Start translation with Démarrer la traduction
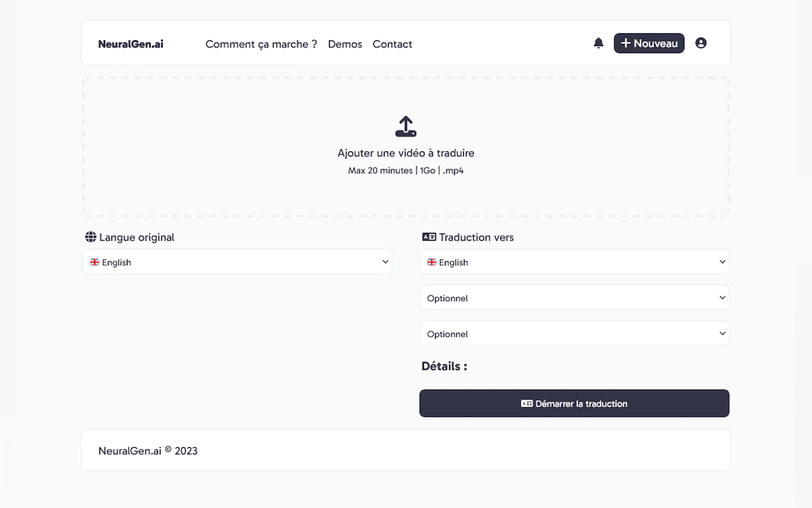 click(x=574, y=403)
